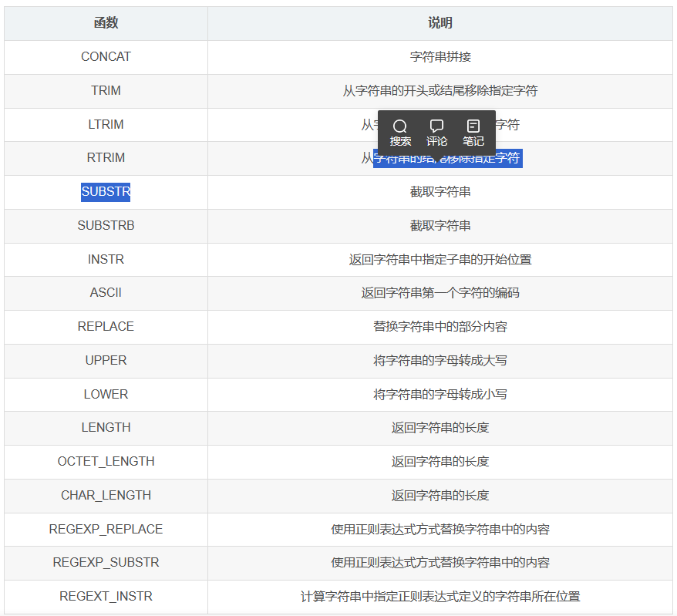Click 将字符串的字母转成大写 description

[x=440, y=361]
